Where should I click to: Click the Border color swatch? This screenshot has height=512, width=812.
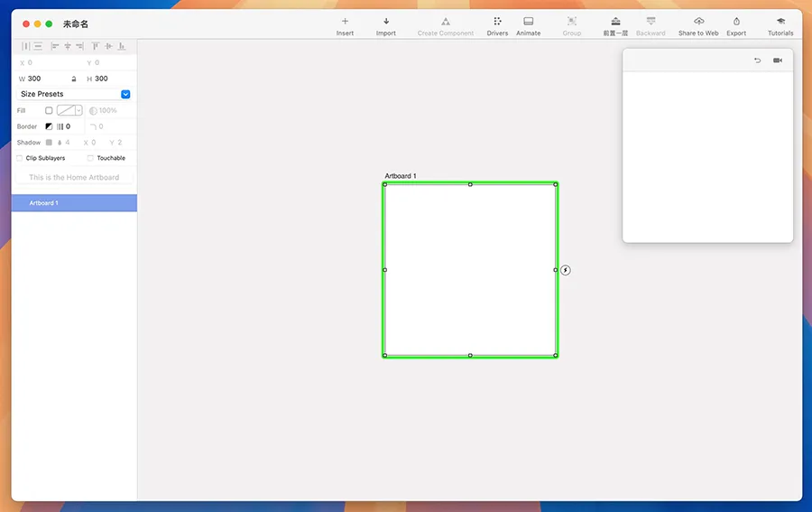pyautogui.click(x=49, y=126)
